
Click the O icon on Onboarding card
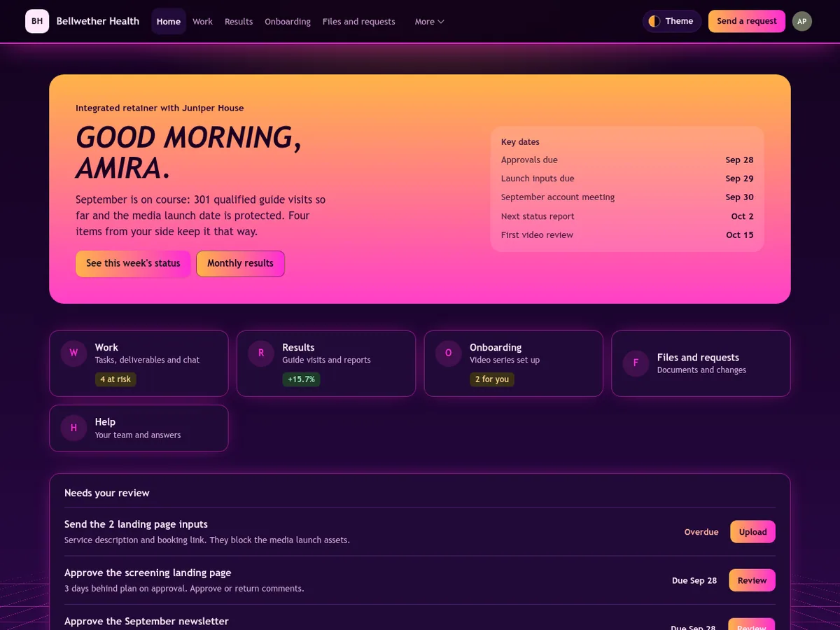[x=449, y=353]
